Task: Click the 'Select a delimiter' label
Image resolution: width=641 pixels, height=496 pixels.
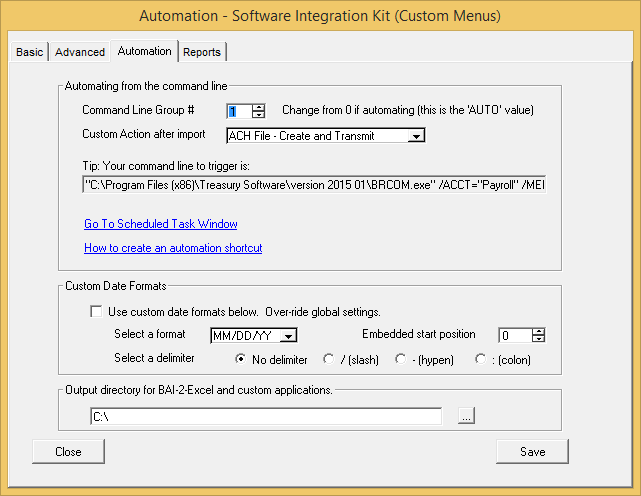Action: click(154, 358)
